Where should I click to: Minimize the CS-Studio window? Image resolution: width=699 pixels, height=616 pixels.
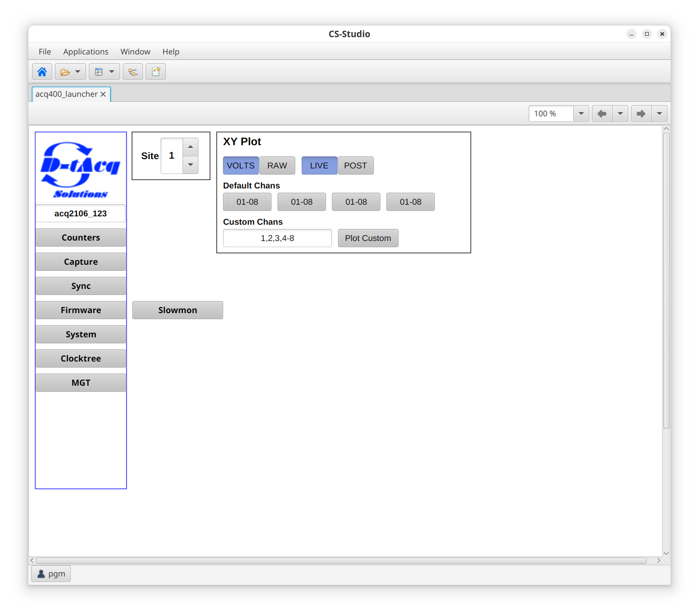[x=632, y=34]
